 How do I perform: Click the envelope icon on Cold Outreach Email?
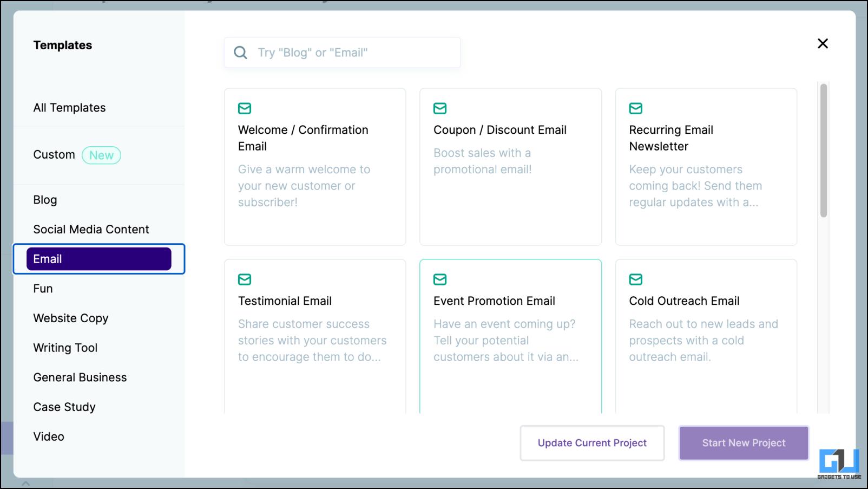pos(636,279)
